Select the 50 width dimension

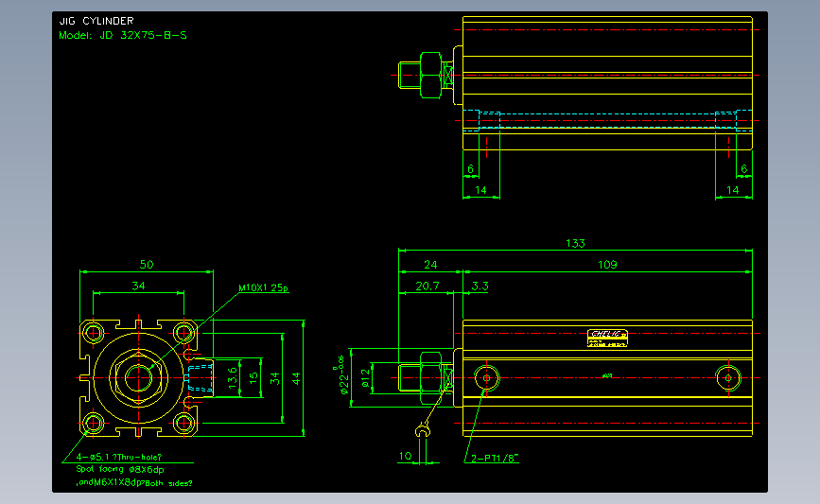(147, 265)
